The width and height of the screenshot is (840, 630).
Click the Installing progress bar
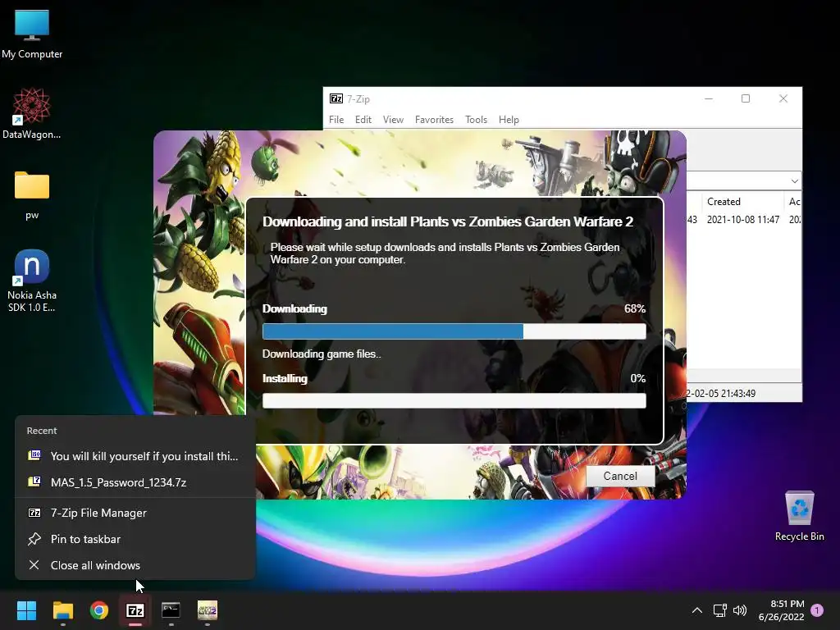click(x=454, y=400)
